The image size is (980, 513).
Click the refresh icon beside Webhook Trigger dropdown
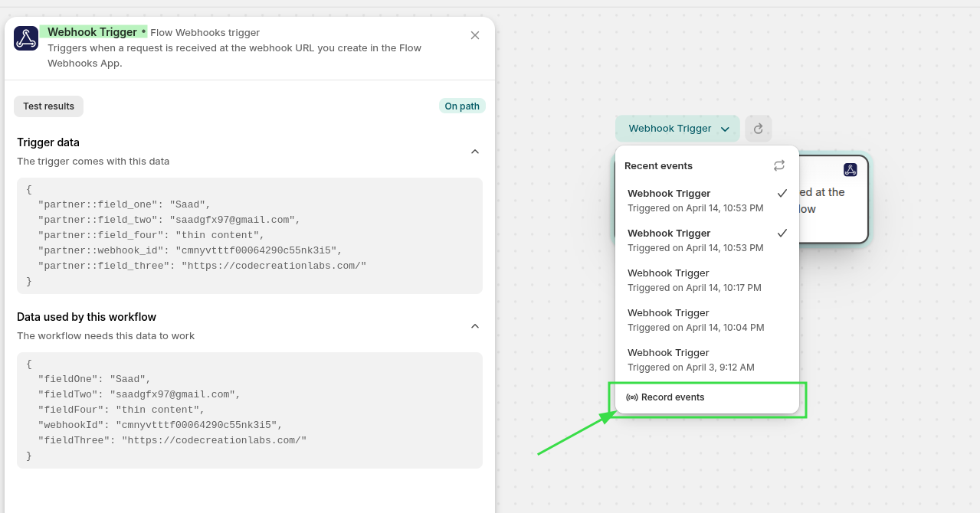click(759, 129)
